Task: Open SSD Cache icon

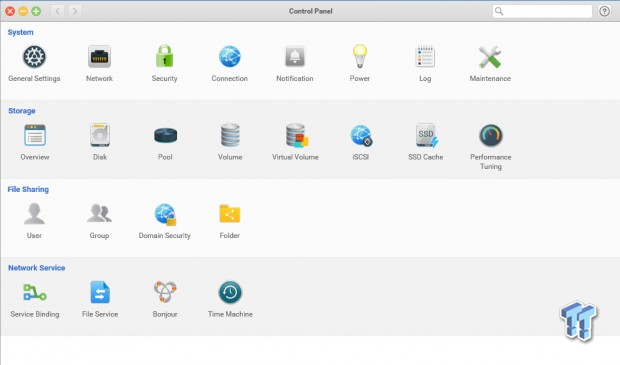Action: pyautogui.click(x=426, y=135)
